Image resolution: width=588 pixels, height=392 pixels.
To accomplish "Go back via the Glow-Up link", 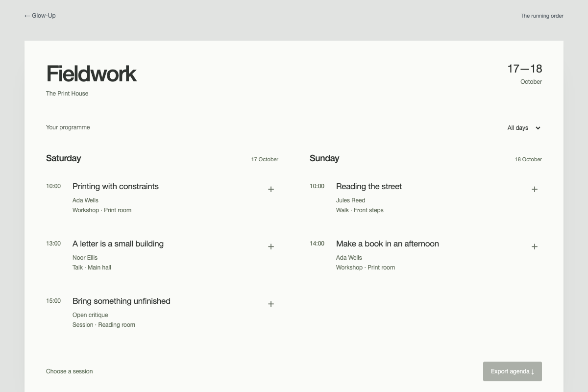I will click(40, 16).
